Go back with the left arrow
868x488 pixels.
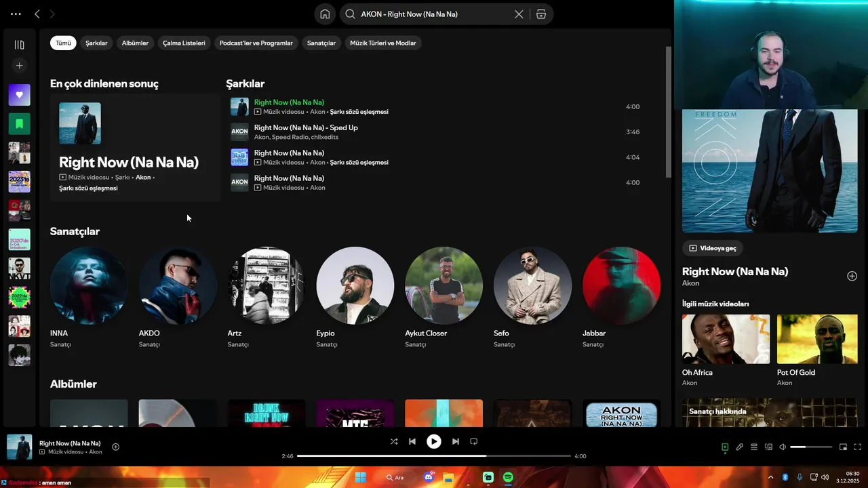(37, 14)
